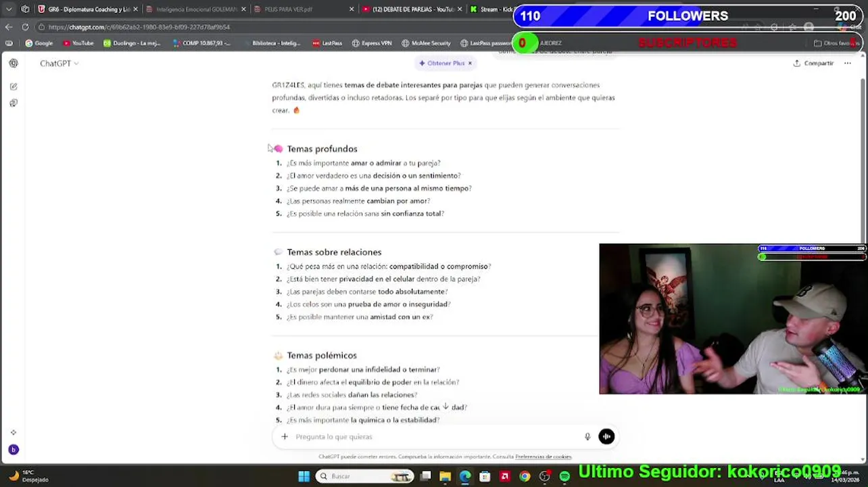The width and height of the screenshot is (868, 487).
Task: Click the sparkle icon near sidebar bottom
Action: tap(13, 432)
